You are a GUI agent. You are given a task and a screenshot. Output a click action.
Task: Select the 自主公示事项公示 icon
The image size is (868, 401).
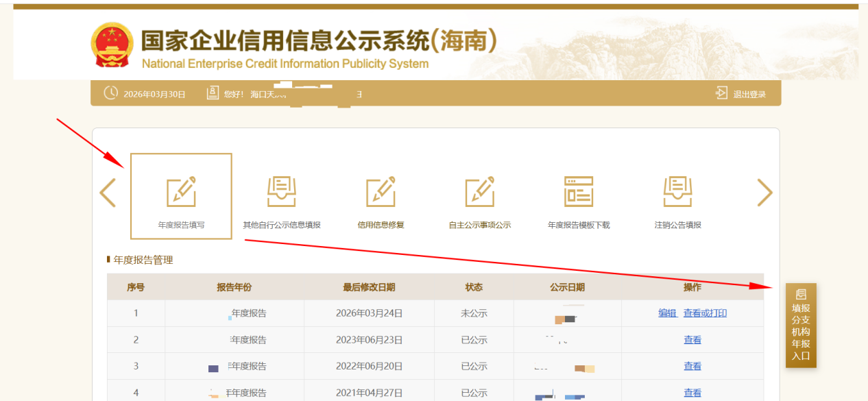[x=480, y=193]
